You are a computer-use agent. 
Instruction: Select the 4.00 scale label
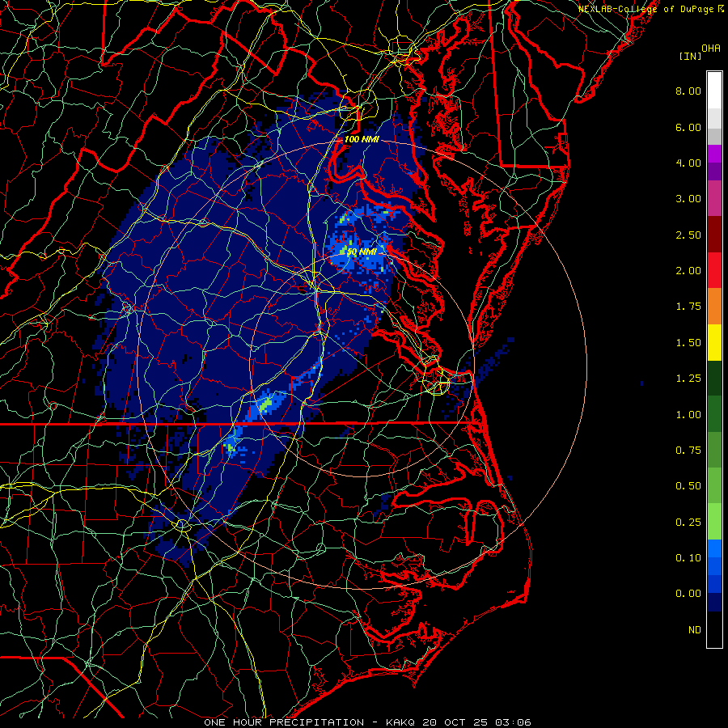(688, 163)
